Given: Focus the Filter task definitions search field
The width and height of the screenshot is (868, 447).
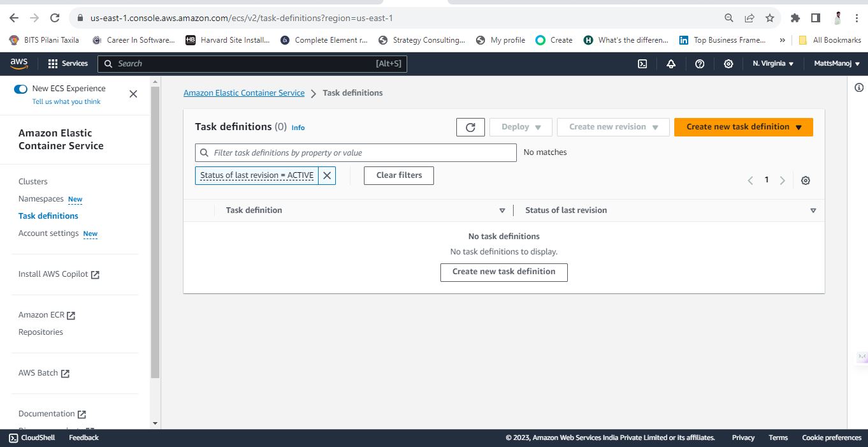Looking at the screenshot, I should point(356,152).
